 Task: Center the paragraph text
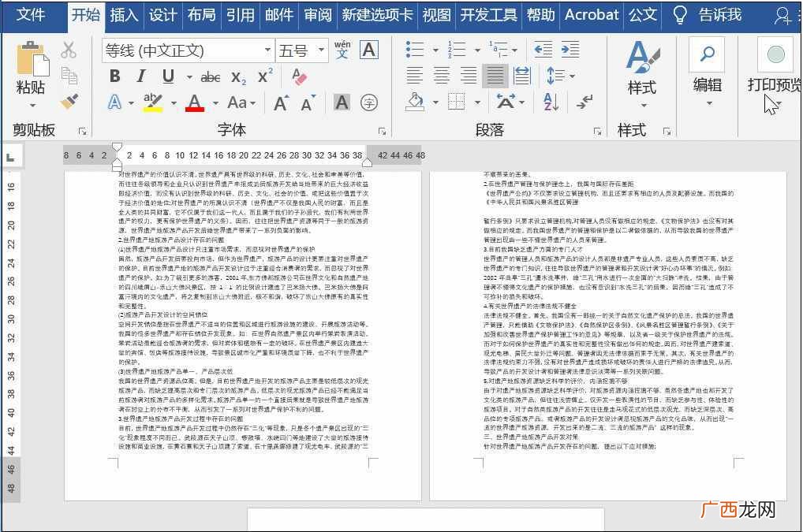point(442,76)
